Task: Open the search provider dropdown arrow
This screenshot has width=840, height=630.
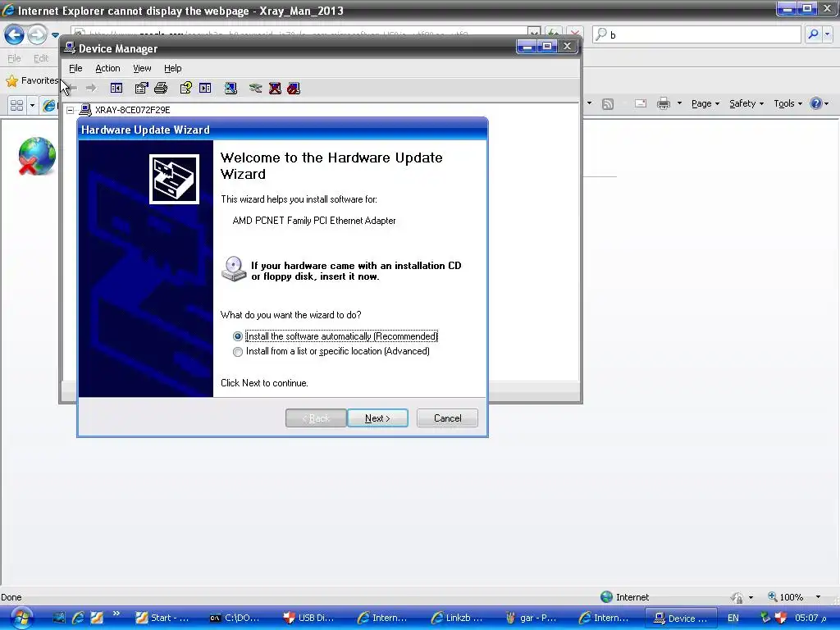Action: point(828,34)
